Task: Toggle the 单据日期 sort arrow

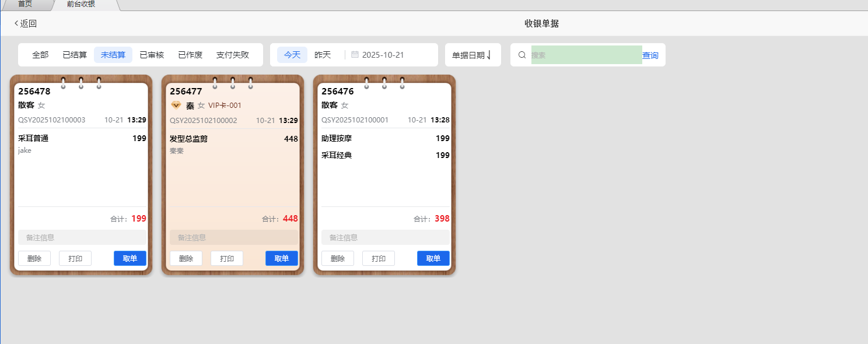Action: pyautogui.click(x=489, y=55)
